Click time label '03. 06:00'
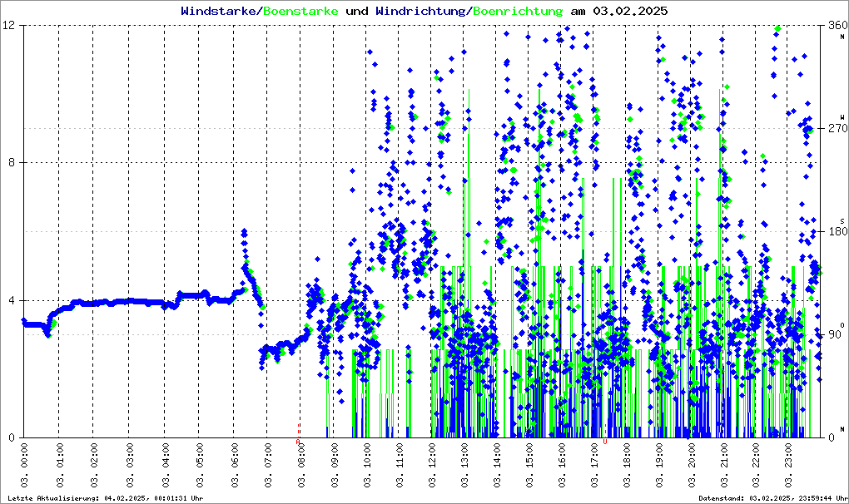The image size is (849, 504). [x=235, y=466]
